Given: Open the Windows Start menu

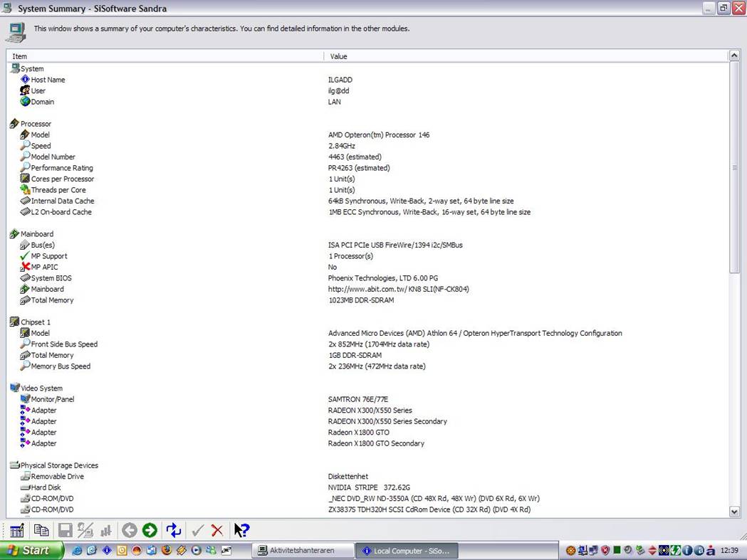Looking at the screenshot, I should tap(31, 551).
